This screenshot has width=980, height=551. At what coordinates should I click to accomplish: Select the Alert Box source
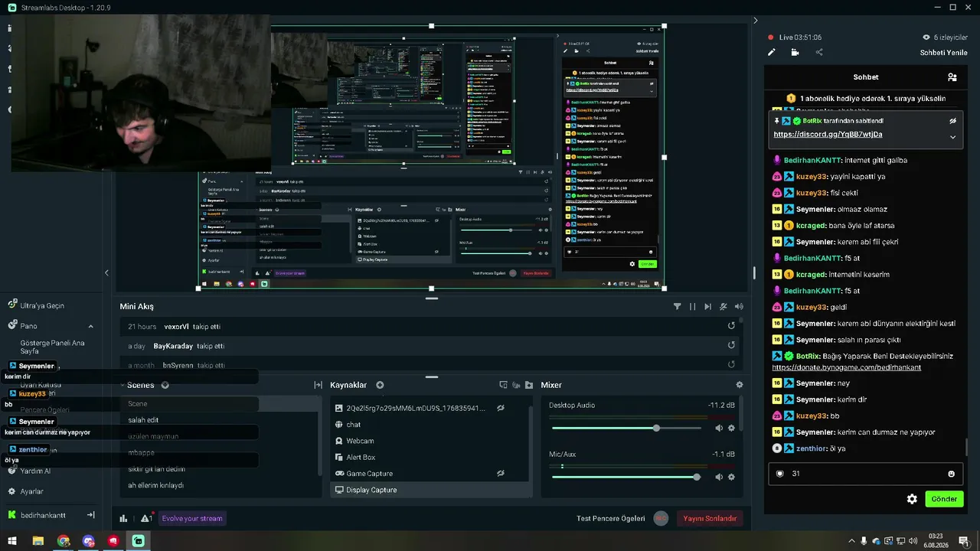tap(430, 457)
